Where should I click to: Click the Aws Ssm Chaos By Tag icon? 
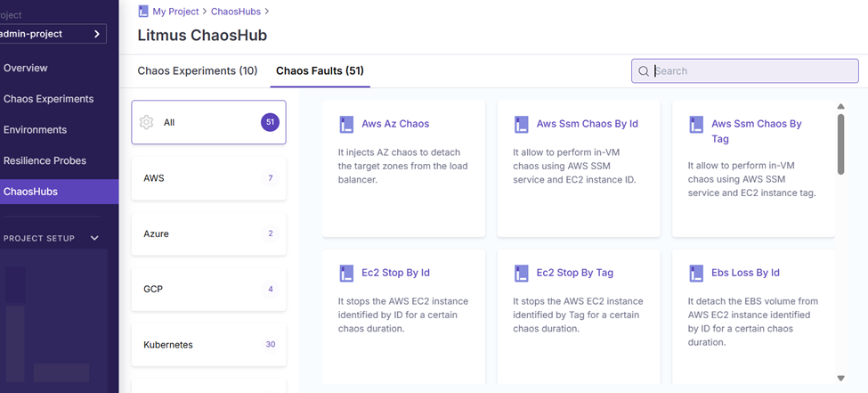click(696, 124)
